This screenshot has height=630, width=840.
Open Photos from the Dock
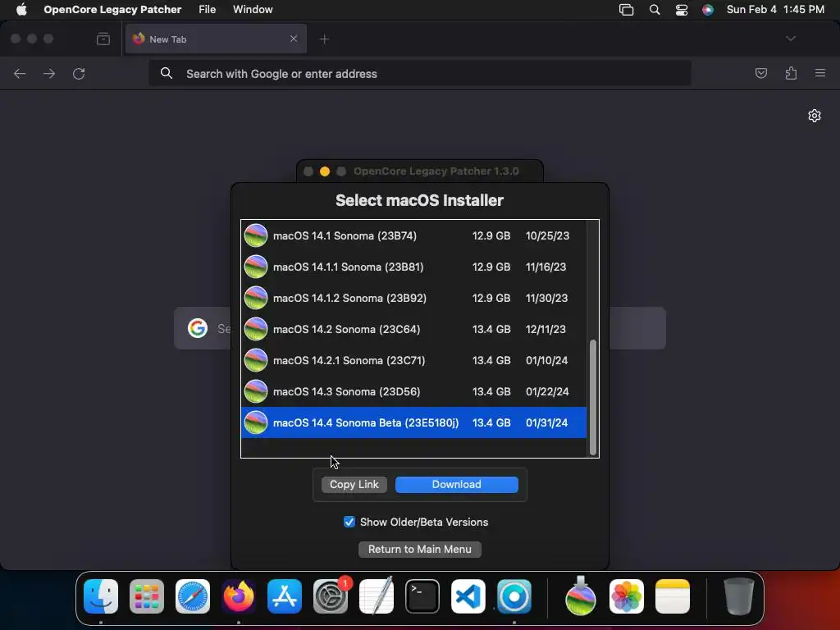[626, 596]
